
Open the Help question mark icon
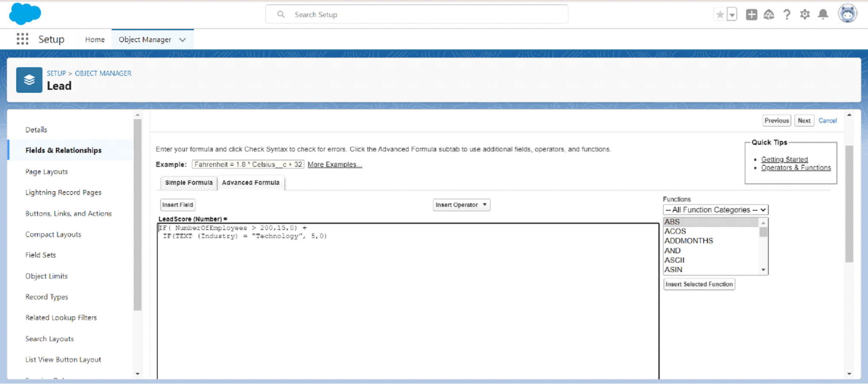pos(787,14)
